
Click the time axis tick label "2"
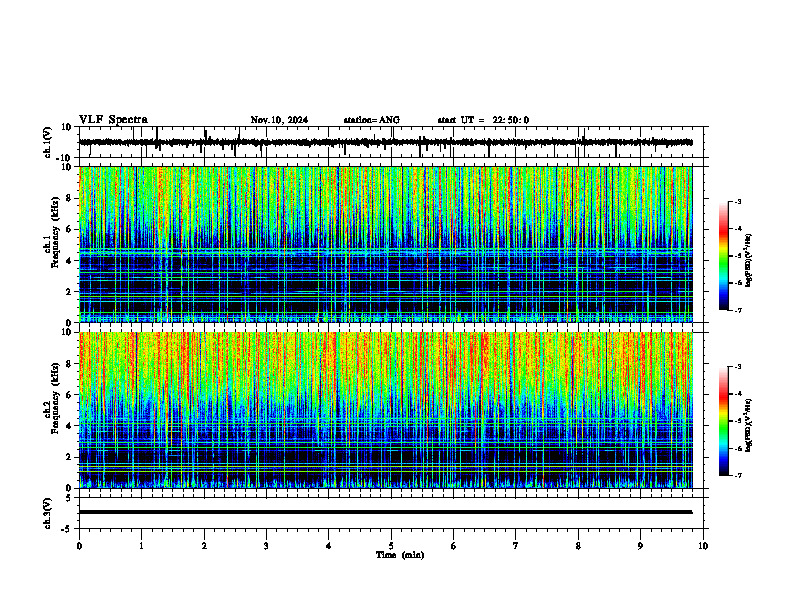pos(204,546)
